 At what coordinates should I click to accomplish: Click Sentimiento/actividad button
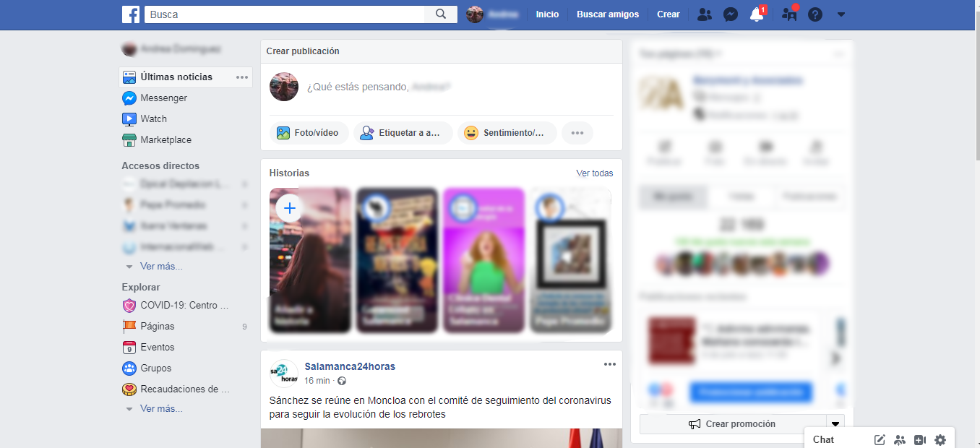click(x=507, y=133)
